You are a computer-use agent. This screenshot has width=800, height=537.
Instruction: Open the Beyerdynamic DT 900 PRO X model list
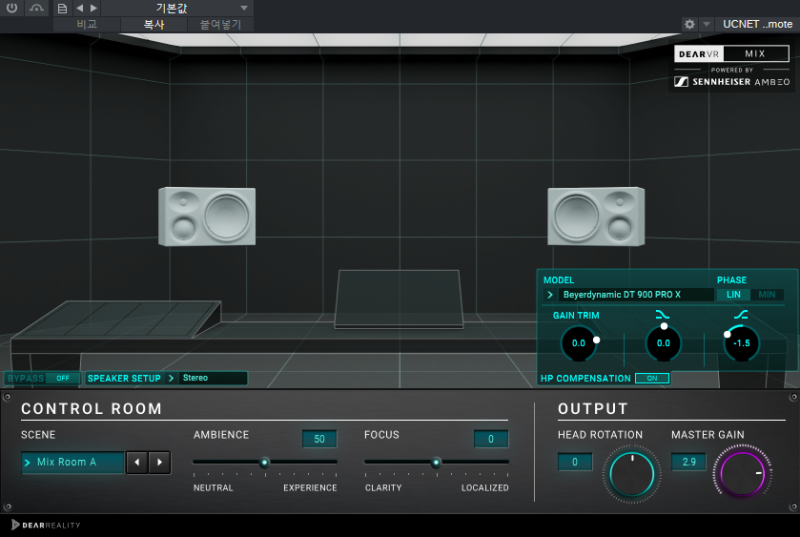pyautogui.click(x=635, y=295)
